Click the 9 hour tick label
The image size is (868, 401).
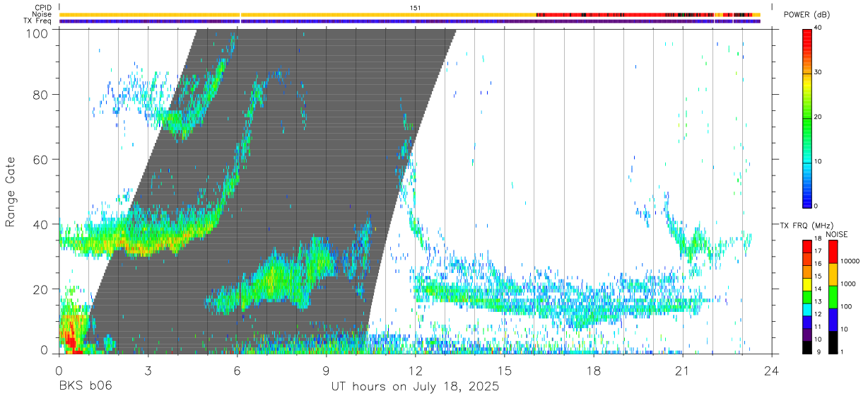326,370
